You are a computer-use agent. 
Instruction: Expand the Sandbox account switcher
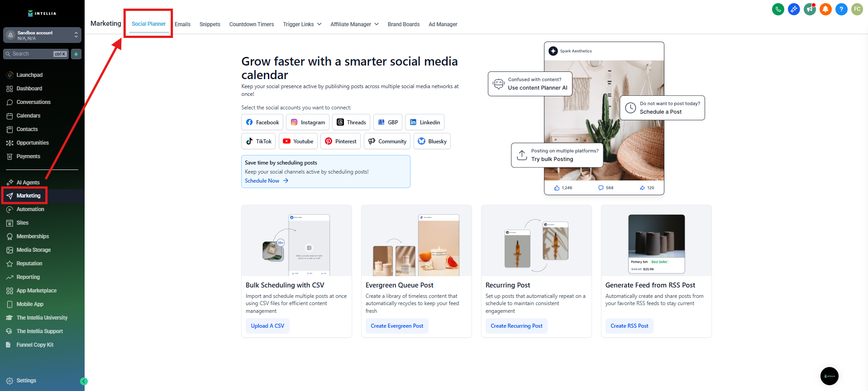click(x=42, y=35)
